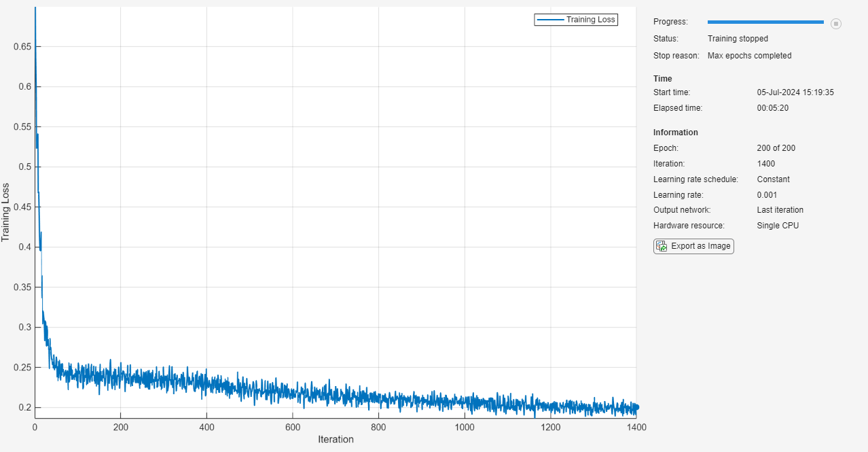Click the Learning rate value 0.001
868x452 pixels.
click(x=767, y=195)
